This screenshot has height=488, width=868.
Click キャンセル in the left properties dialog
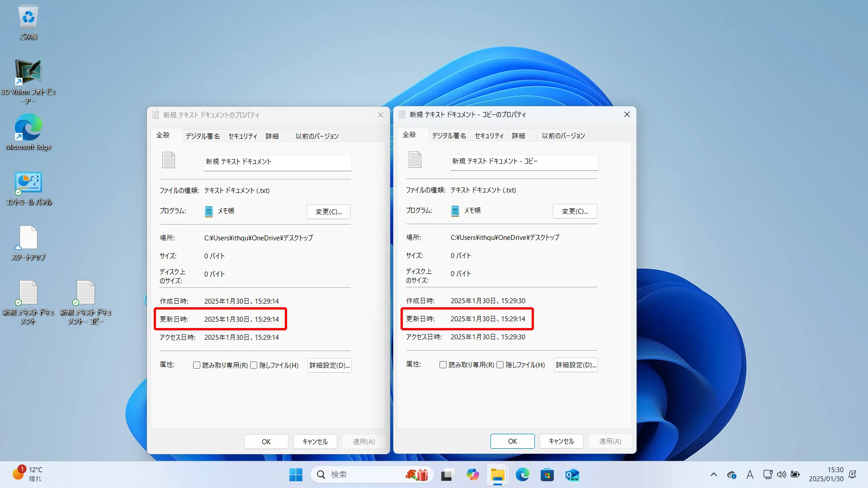coord(315,441)
